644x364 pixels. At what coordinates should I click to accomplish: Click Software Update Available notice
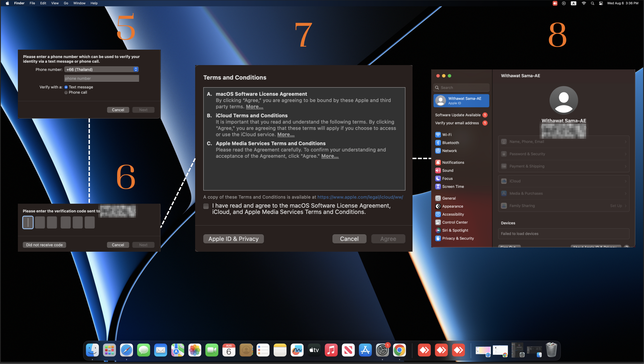(x=462, y=115)
